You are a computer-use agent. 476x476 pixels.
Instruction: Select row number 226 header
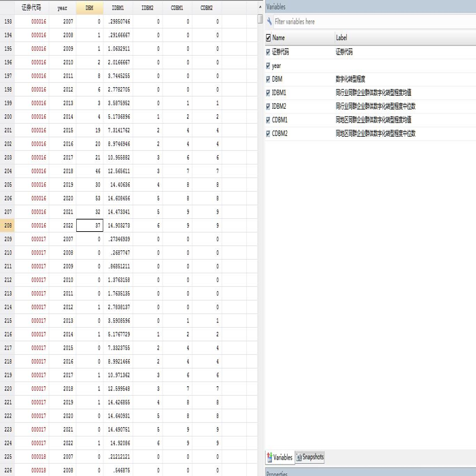coord(7,471)
